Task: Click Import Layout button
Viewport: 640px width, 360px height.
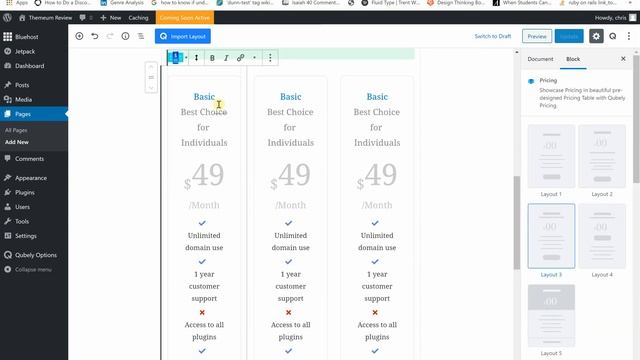Action: [183, 36]
